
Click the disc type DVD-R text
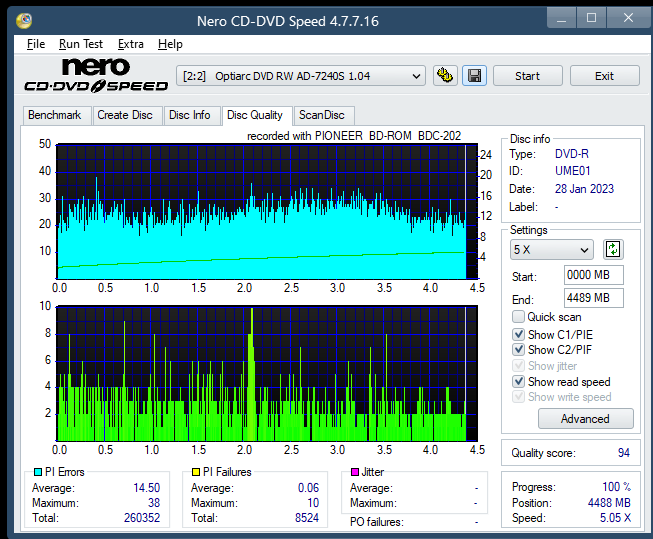click(572, 154)
